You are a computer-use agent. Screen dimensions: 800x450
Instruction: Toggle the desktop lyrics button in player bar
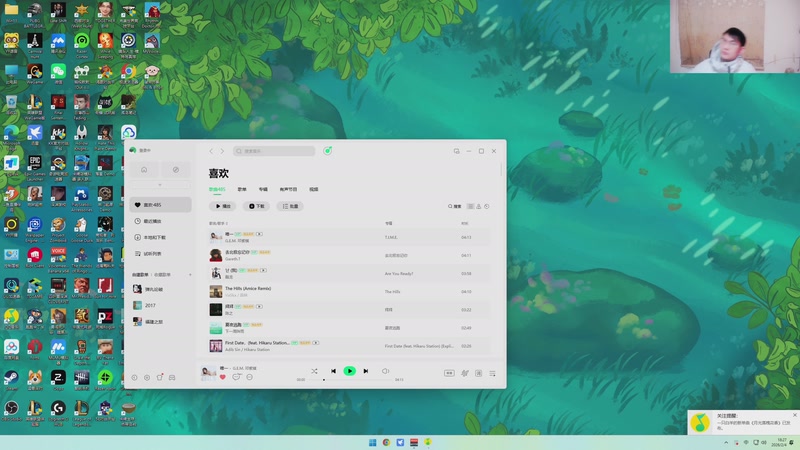pos(449,373)
